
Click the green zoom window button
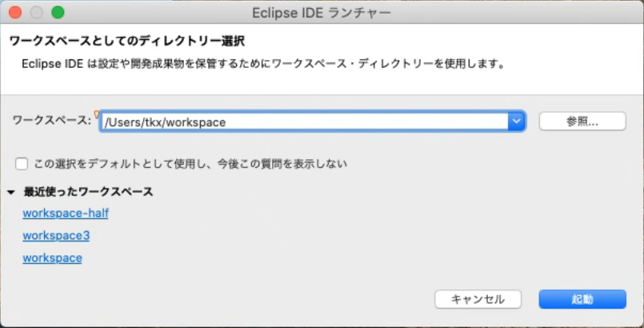click(58, 13)
